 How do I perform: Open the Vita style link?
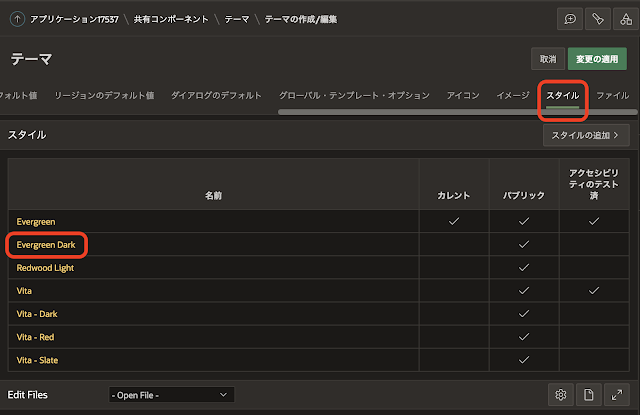(24, 291)
